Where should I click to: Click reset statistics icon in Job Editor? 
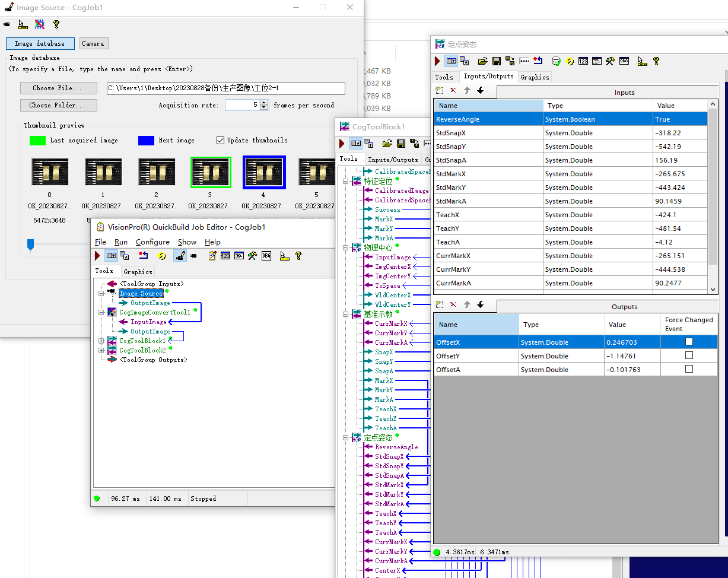(x=143, y=256)
